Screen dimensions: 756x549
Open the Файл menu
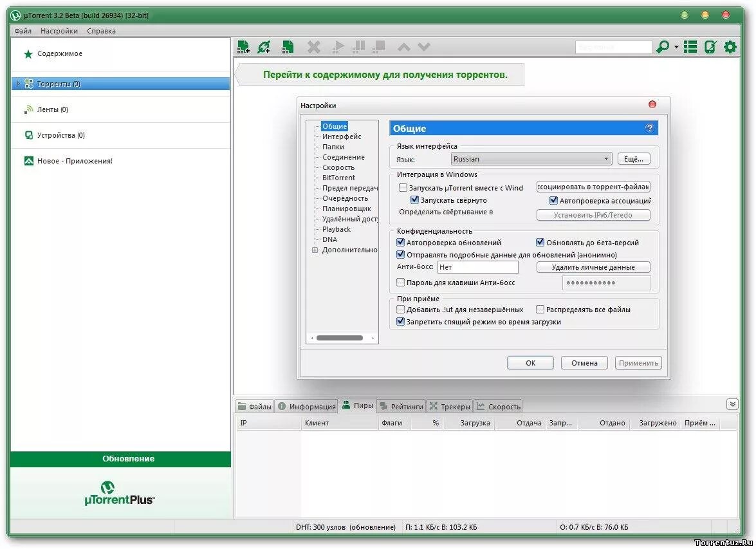pos(23,31)
